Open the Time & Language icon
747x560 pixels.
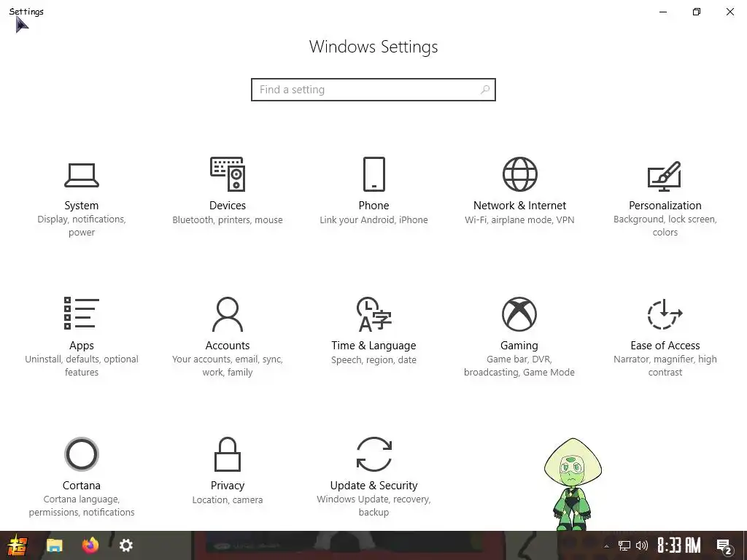coord(374,314)
